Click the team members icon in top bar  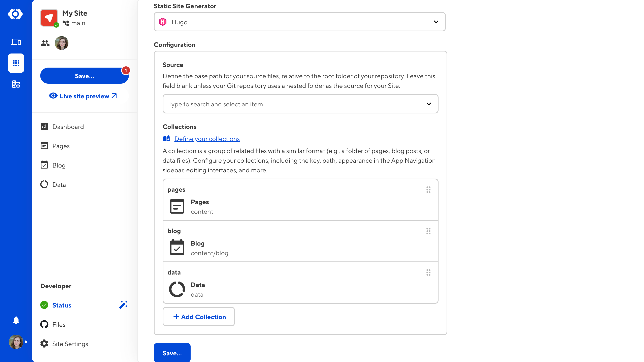point(45,43)
